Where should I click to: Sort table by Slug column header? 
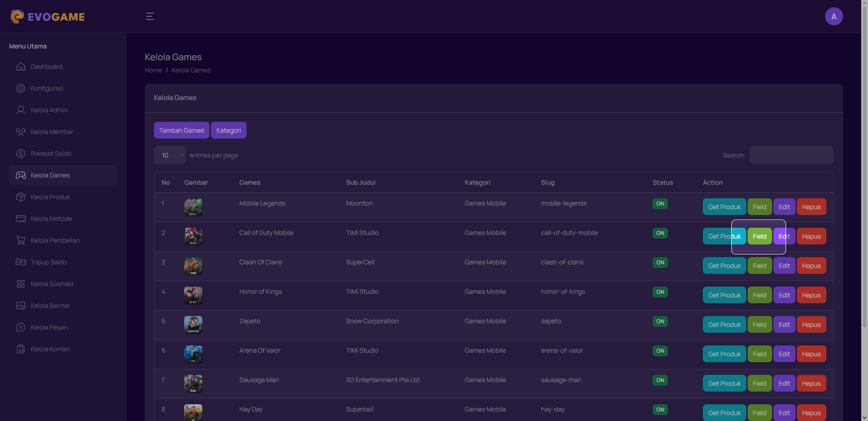point(548,182)
